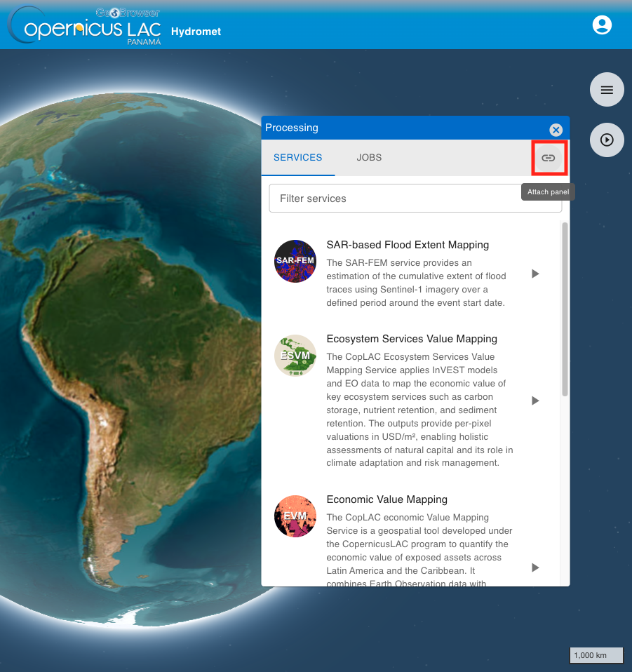
Task: Click the EVM service icon
Action: (x=295, y=516)
